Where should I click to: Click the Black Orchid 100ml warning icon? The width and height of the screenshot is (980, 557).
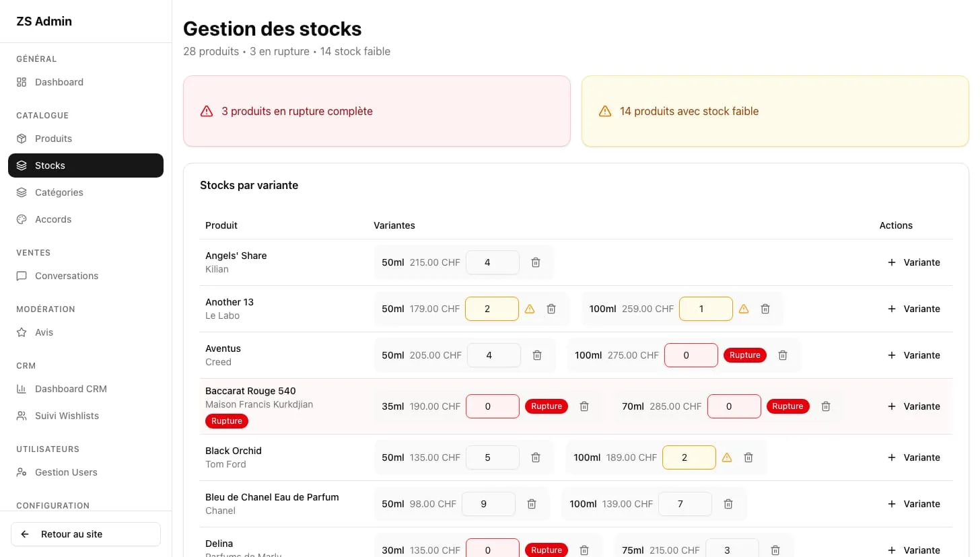pos(727,457)
